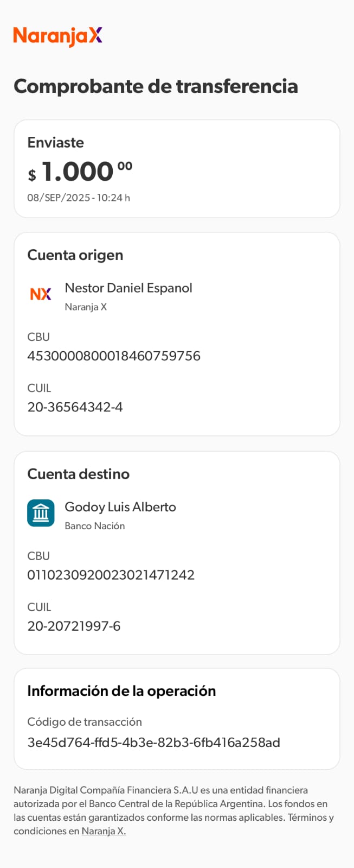
Task: Click the Enviaste label in the amount card
Action: tap(56, 143)
